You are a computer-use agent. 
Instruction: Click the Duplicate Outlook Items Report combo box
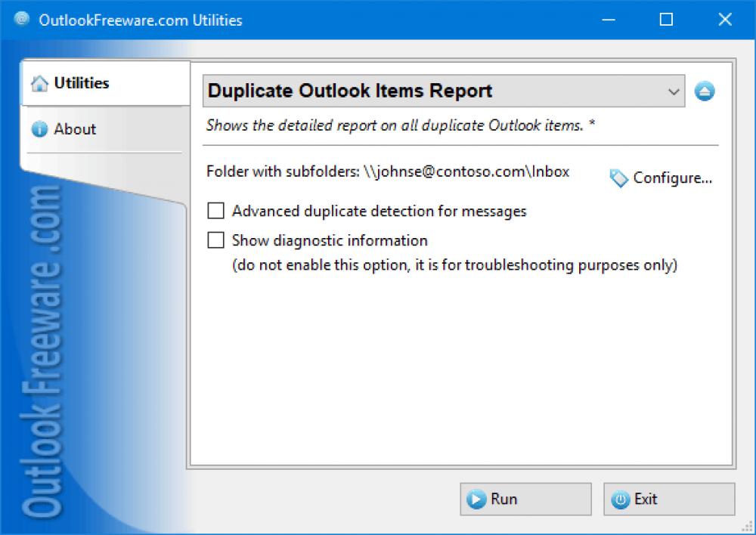[x=438, y=91]
